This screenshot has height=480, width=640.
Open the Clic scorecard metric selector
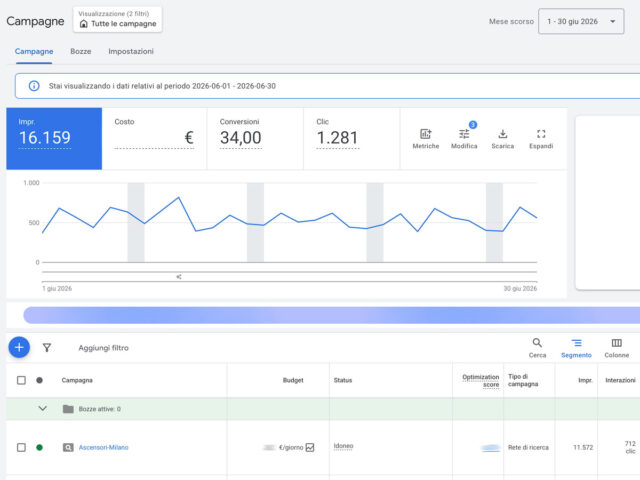351,138
